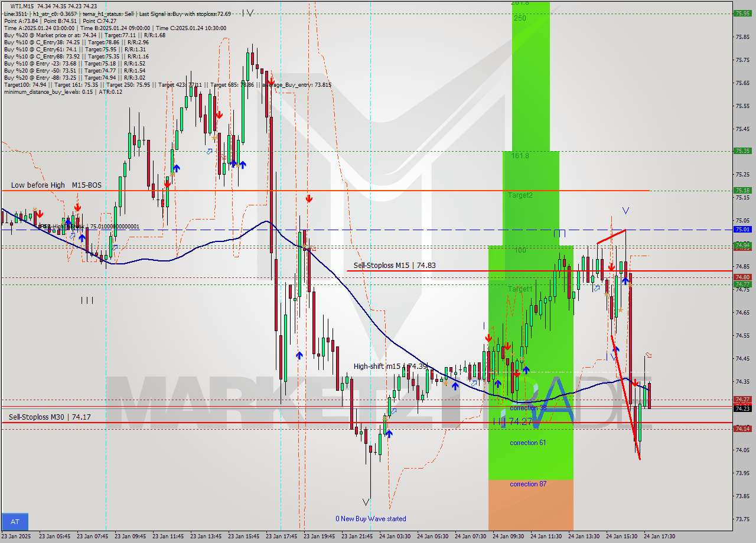Click the 'Target100: 74.94' summary line
Viewport: 756px width, 543px height.
click(167, 84)
